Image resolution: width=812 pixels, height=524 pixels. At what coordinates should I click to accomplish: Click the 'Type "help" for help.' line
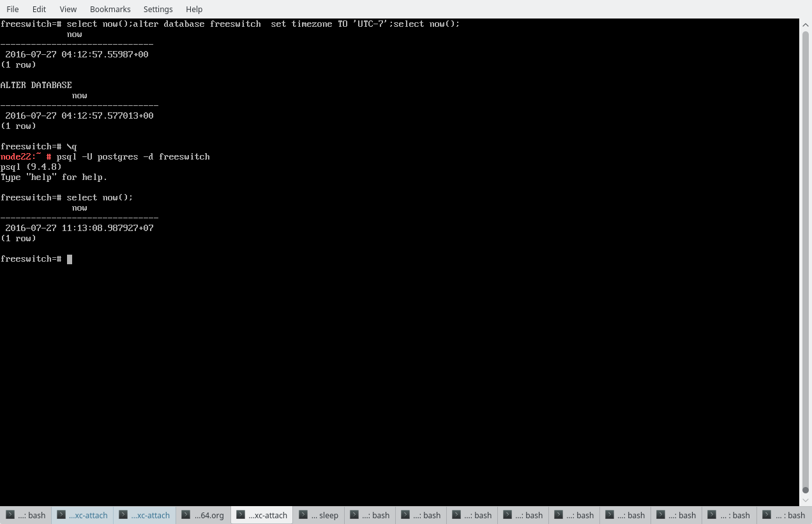pyautogui.click(x=54, y=177)
